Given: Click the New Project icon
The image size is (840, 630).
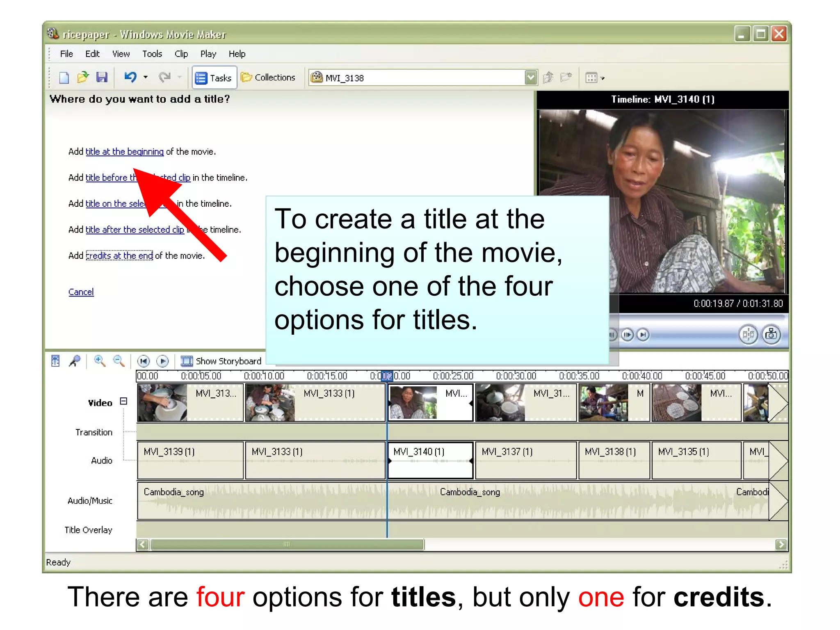Looking at the screenshot, I should pos(64,78).
